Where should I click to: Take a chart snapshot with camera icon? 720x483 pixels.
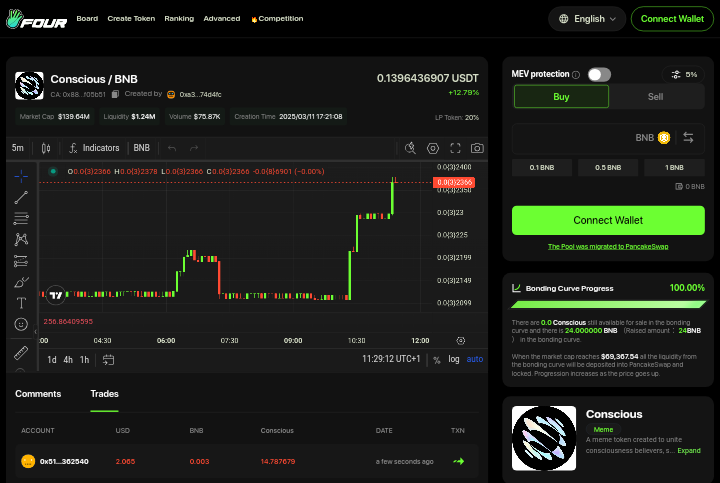[477, 148]
